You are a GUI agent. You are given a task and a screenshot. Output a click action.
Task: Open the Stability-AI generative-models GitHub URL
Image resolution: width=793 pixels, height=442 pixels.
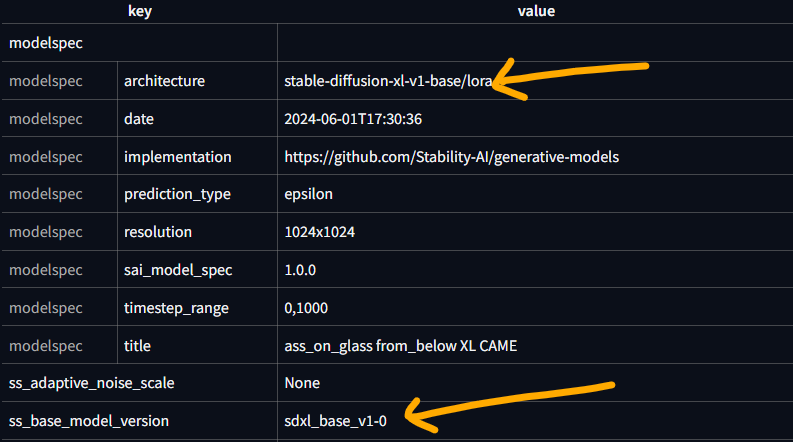452,157
